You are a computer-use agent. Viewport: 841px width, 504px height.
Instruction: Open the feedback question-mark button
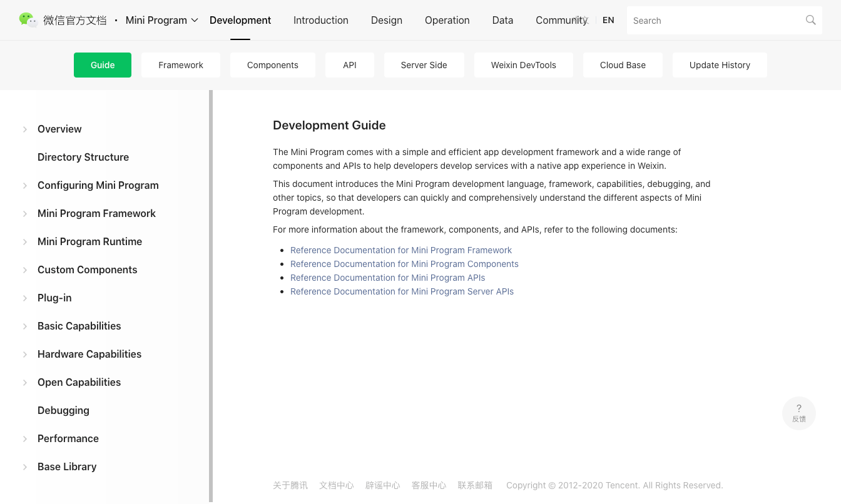pyautogui.click(x=798, y=413)
